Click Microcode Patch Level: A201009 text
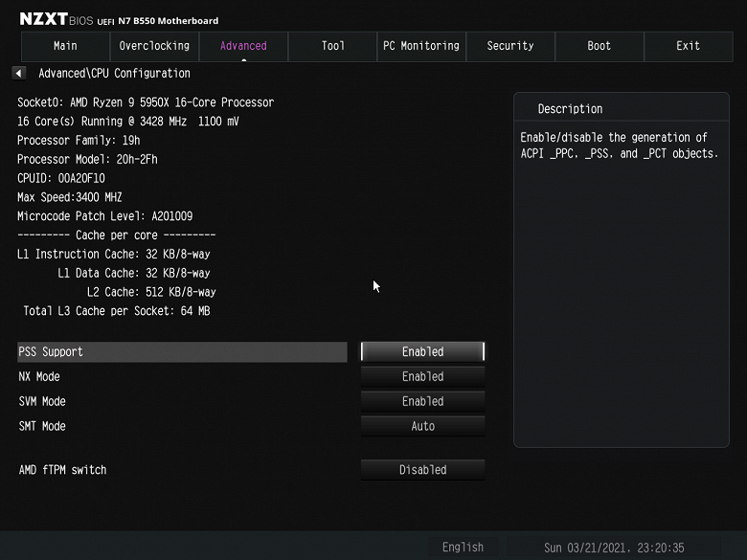 [x=104, y=216]
